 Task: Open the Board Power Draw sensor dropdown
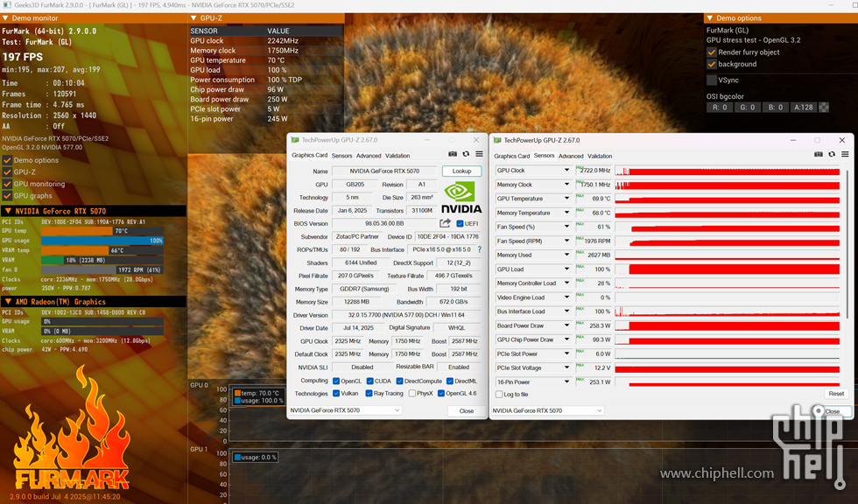(567, 325)
